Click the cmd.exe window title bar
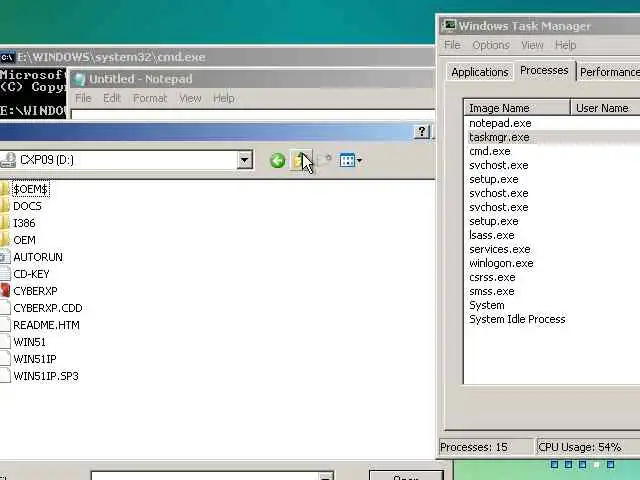 point(217,57)
